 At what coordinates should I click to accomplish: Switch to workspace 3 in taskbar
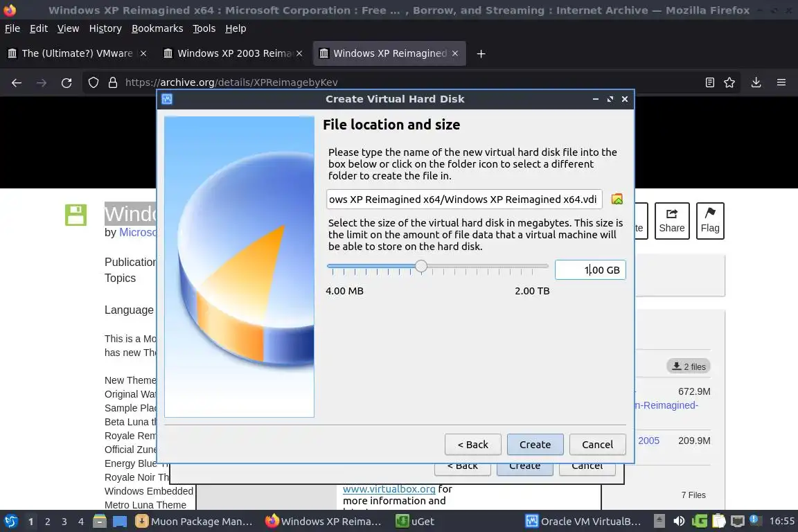(64, 522)
